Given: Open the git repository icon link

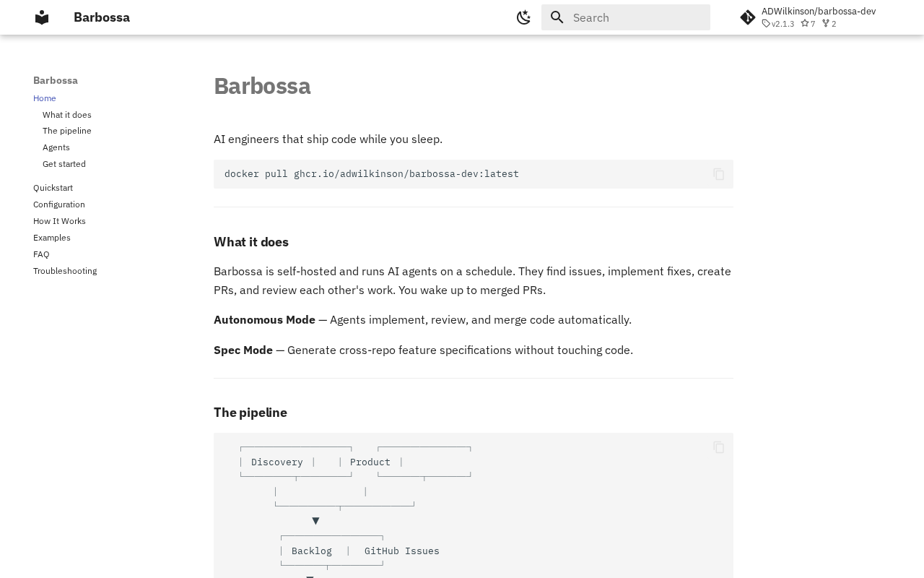Looking at the screenshot, I should click(x=748, y=17).
